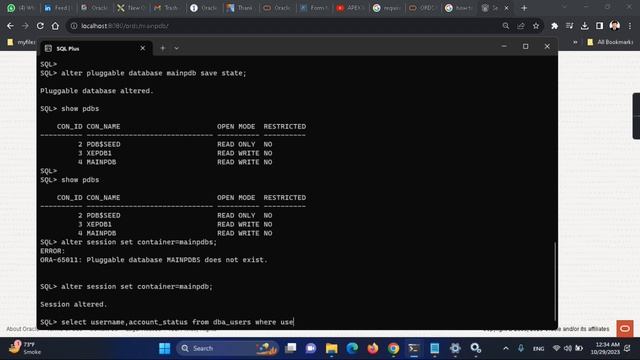Click the 'ORA-65011' error message line
Screen dimensions: 640x360
point(153,260)
